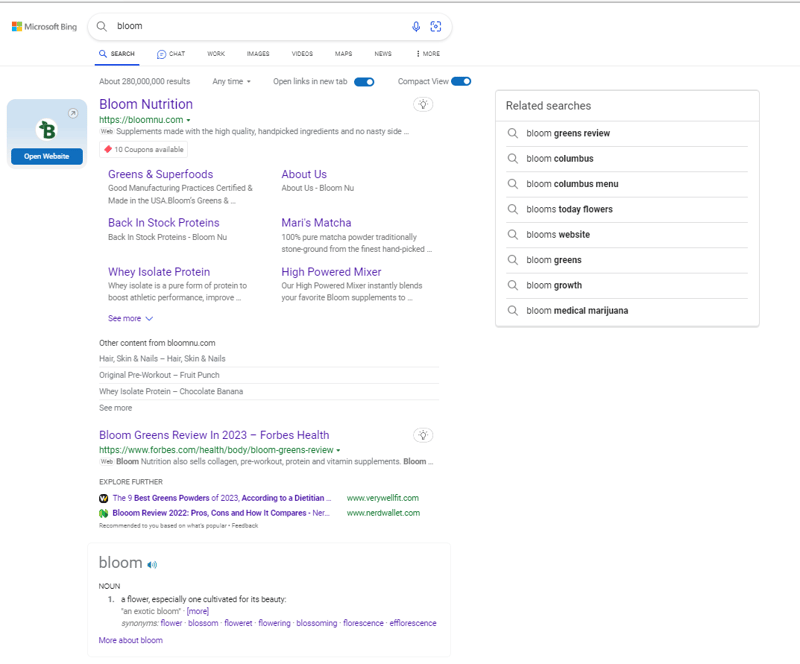Click the Microsoft Bing logo

pyautogui.click(x=44, y=27)
